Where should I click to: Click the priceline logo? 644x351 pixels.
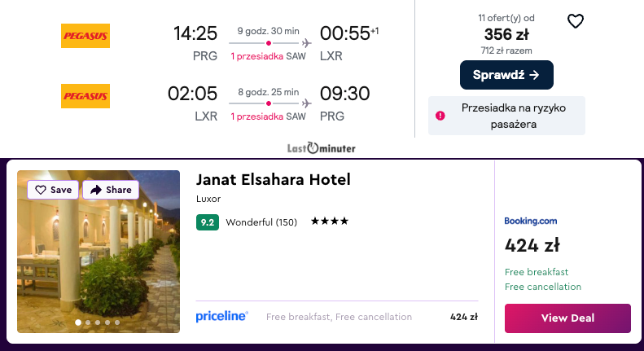pos(222,317)
